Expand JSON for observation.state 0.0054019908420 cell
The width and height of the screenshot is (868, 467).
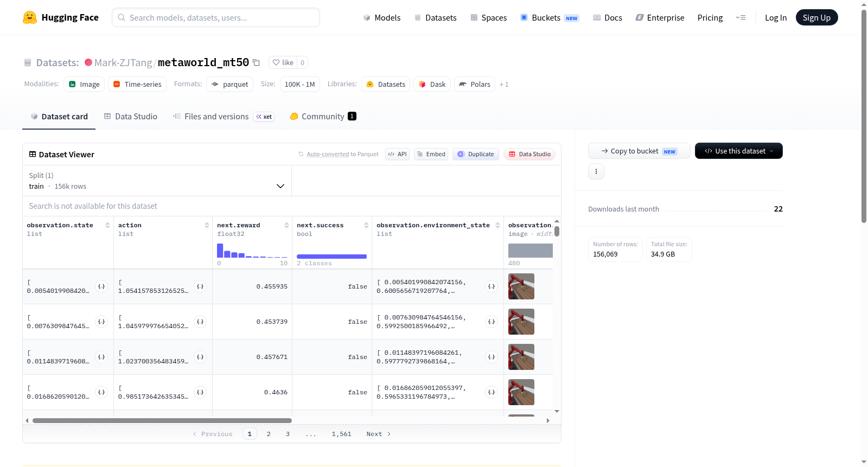point(101,286)
